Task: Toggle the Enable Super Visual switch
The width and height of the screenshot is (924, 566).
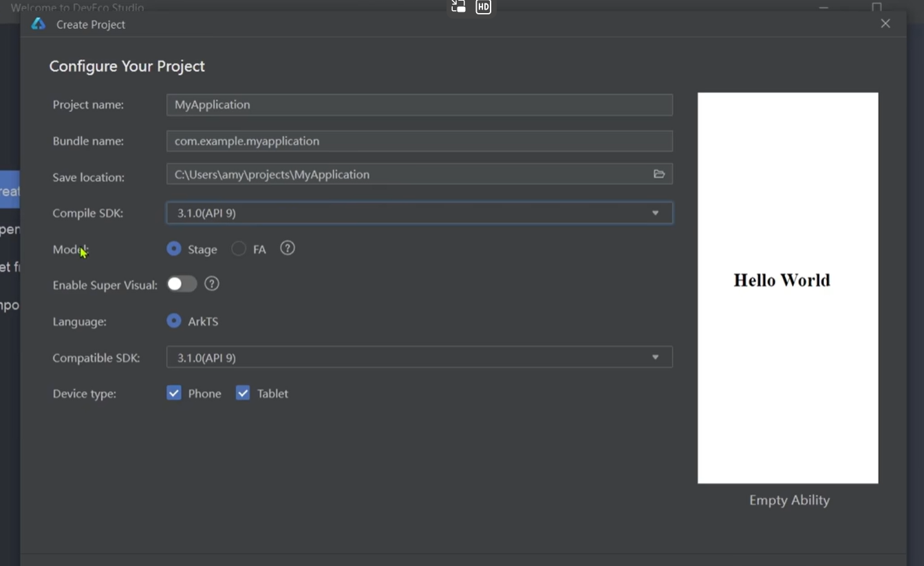Action: [182, 284]
